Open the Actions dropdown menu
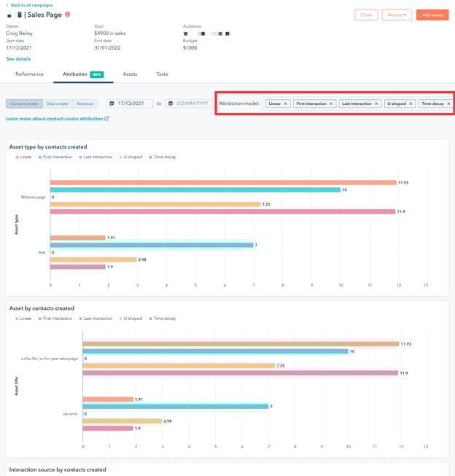Screen dimensions: 455x476 [397, 15]
